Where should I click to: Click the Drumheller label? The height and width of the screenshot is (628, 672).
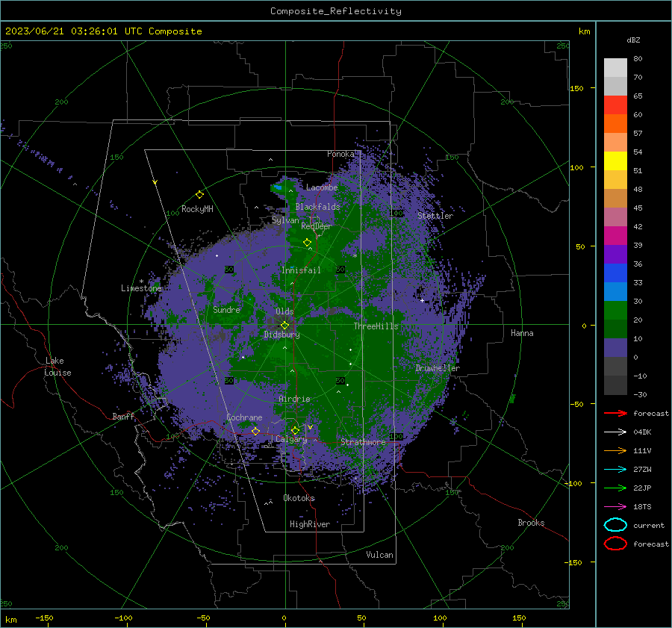tap(438, 368)
